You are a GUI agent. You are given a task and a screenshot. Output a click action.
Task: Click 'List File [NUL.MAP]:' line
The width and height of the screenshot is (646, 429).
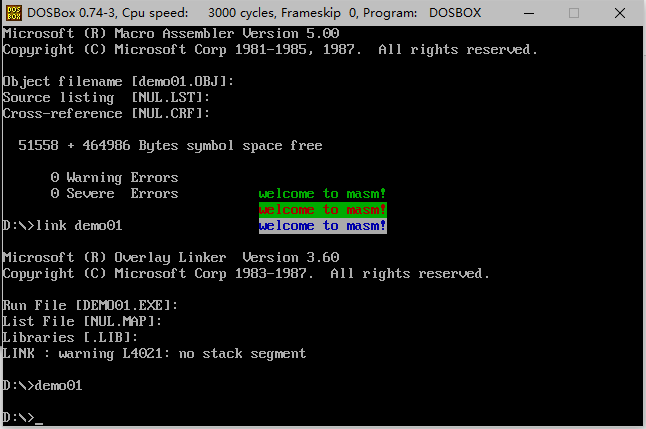coord(82,321)
